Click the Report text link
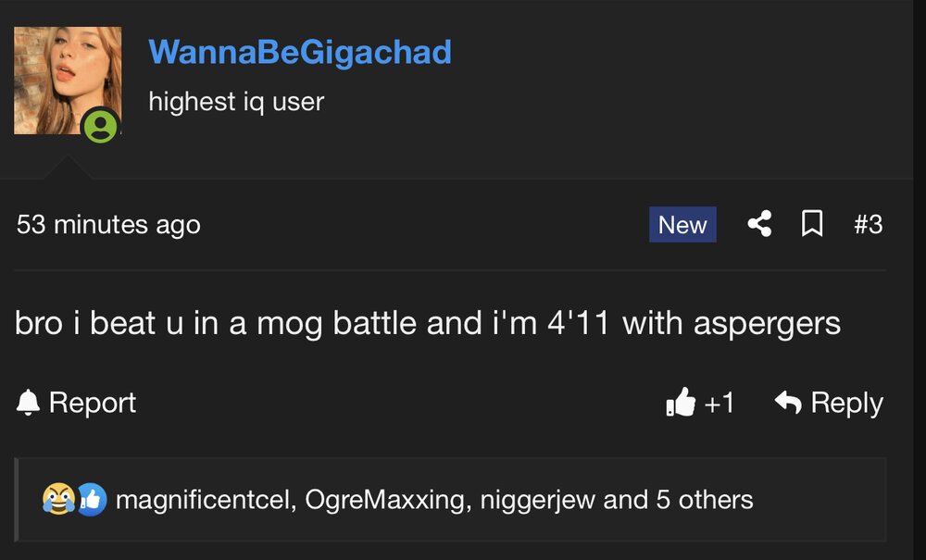Viewport: 926px width, 560px height. (x=93, y=403)
